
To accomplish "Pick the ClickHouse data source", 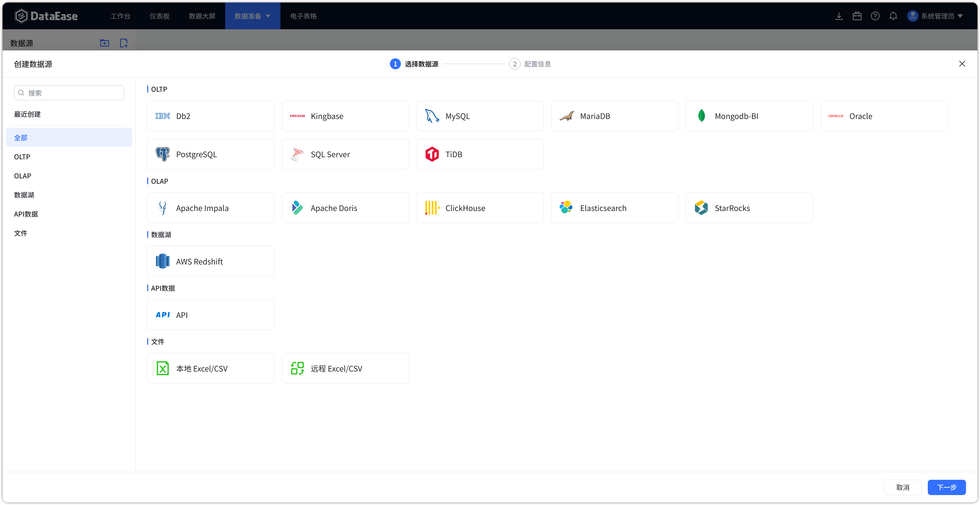I will click(x=480, y=208).
